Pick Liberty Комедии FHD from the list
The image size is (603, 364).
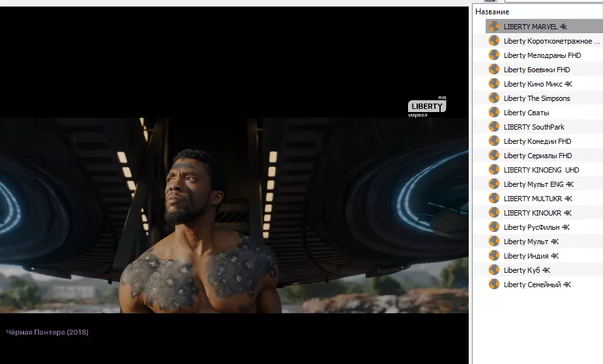pyautogui.click(x=538, y=141)
